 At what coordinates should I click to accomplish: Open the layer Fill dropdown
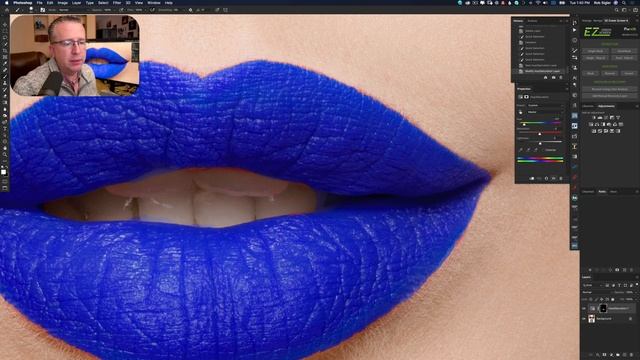[x=636, y=299]
